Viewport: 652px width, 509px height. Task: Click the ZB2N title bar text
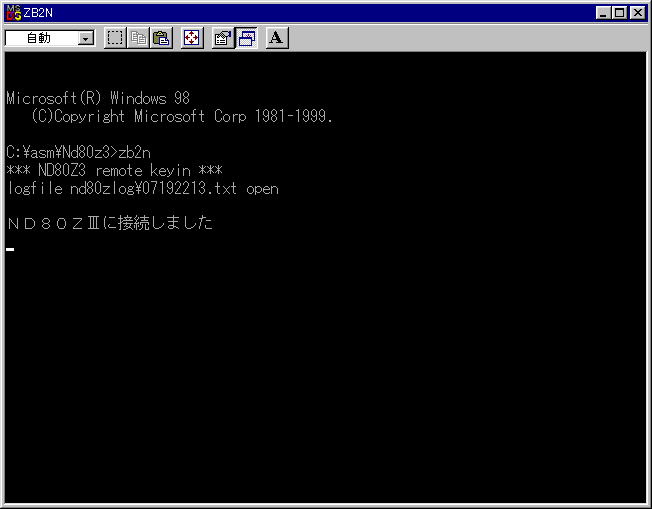(38, 13)
